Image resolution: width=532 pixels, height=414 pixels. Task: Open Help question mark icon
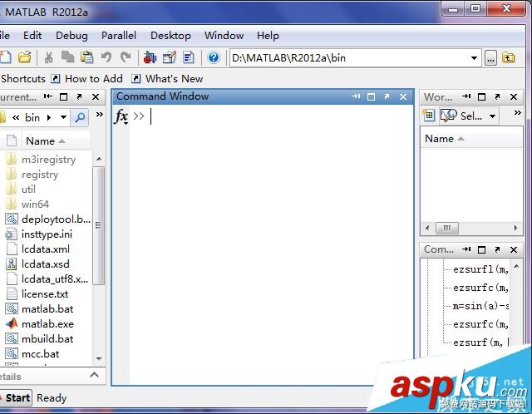(214, 57)
